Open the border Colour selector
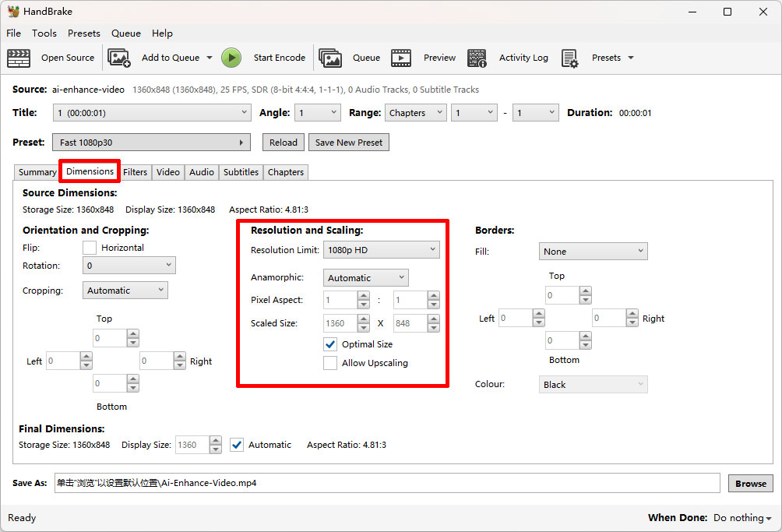The width and height of the screenshot is (782, 532). pyautogui.click(x=593, y=384)
